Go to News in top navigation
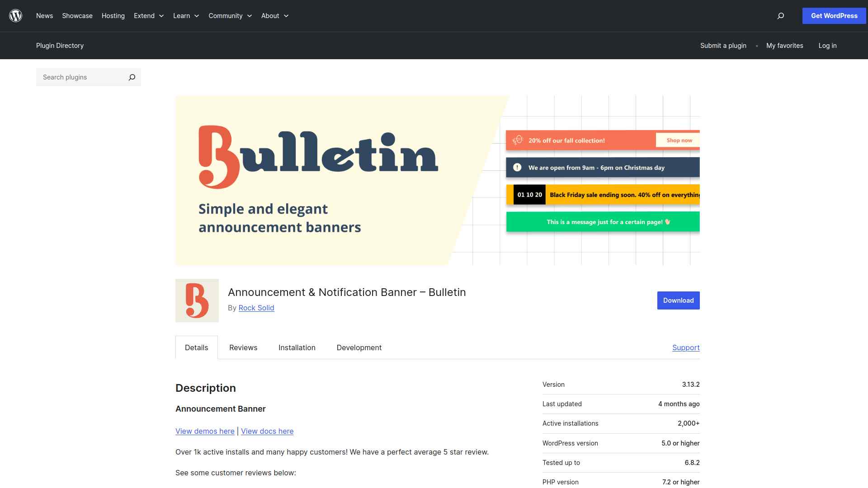Image resolution: width=868 pixels, height=488 pixels. pyautogui.click(x=44, y=16)
